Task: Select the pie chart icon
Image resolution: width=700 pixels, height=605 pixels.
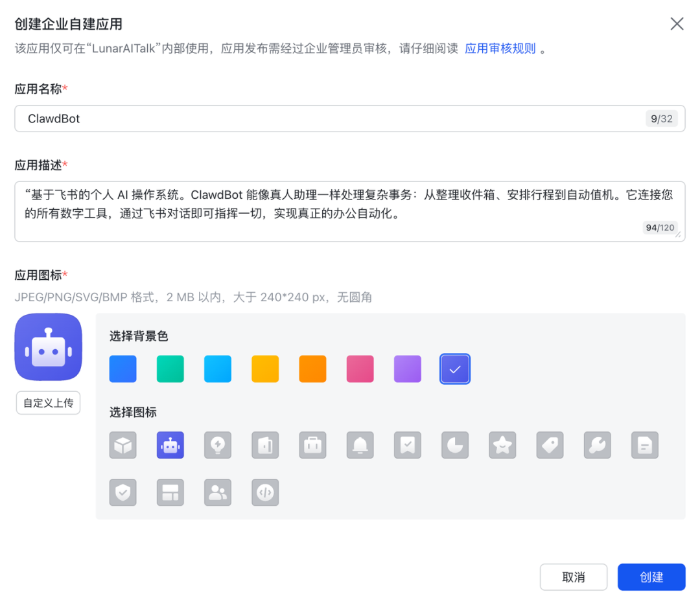Action: tap(454, 445)
